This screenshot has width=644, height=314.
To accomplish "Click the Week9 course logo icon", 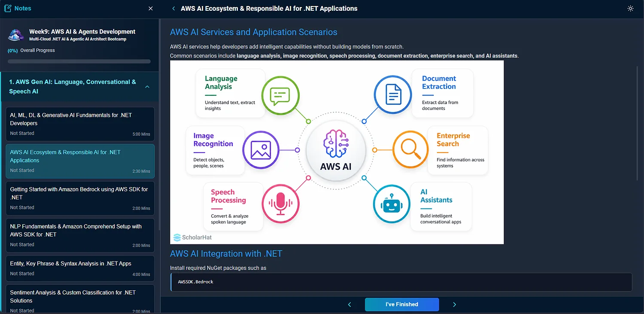I will pyautogui.click(x=16, y=35).
